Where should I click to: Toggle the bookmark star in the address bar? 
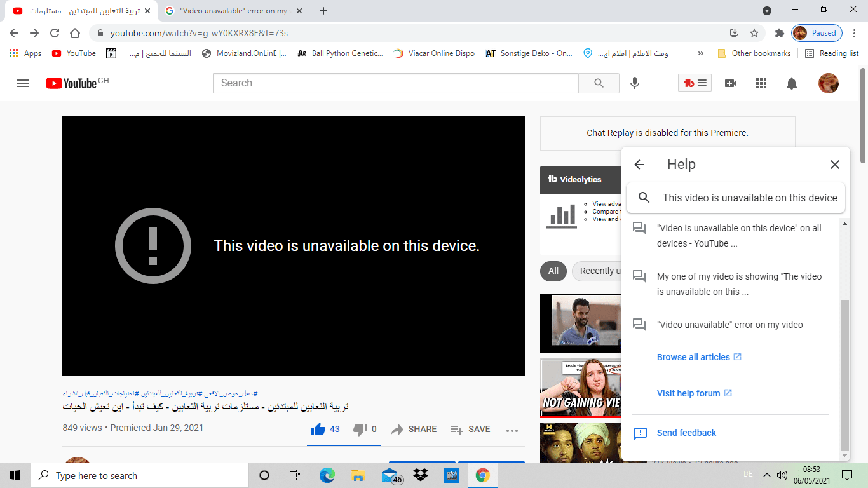754,32
